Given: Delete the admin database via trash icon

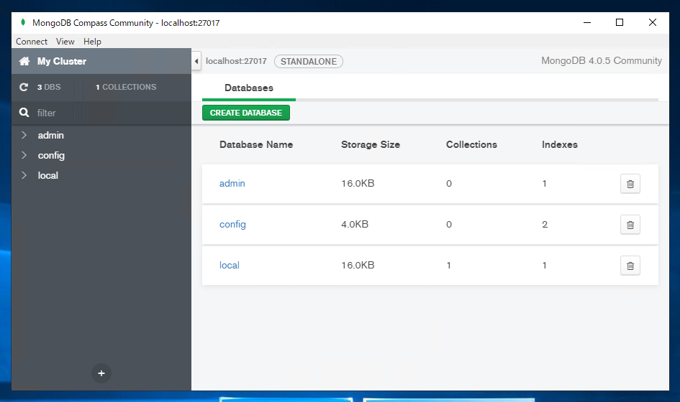Looking at the screenshot, I should (x=630, y=184).
